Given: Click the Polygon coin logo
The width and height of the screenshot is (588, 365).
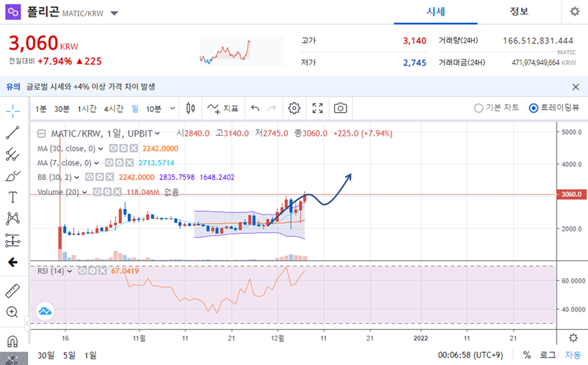Looking at the screenshot, I should click(x=13, y=12).
